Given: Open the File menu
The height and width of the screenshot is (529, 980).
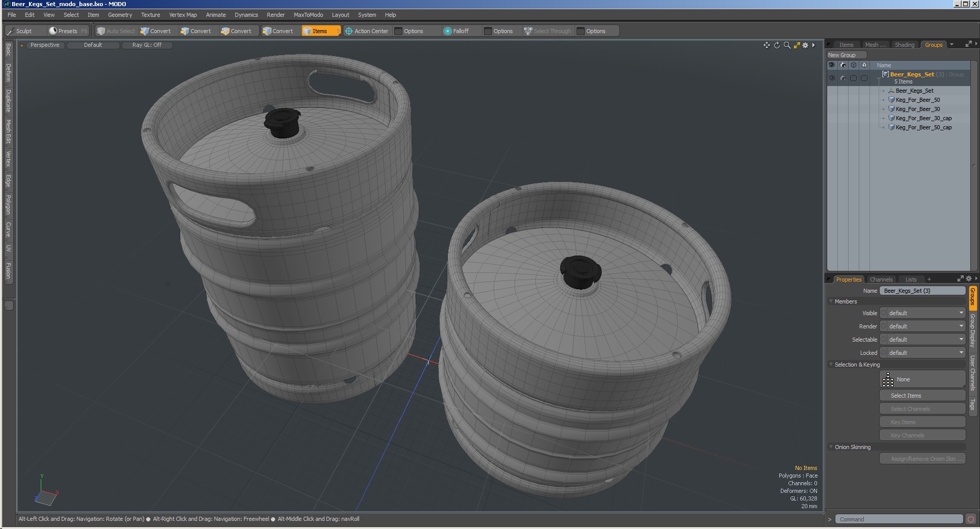Looking at the screenshot, I should coord(12,15).
